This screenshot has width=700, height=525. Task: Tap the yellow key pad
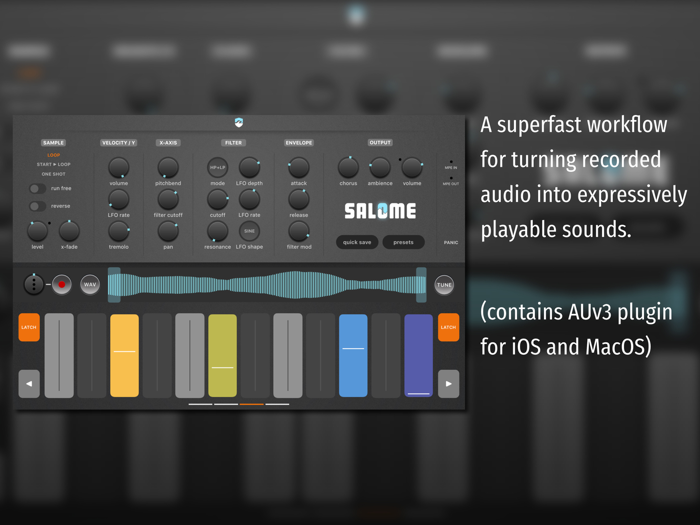[x=125, y=355]
